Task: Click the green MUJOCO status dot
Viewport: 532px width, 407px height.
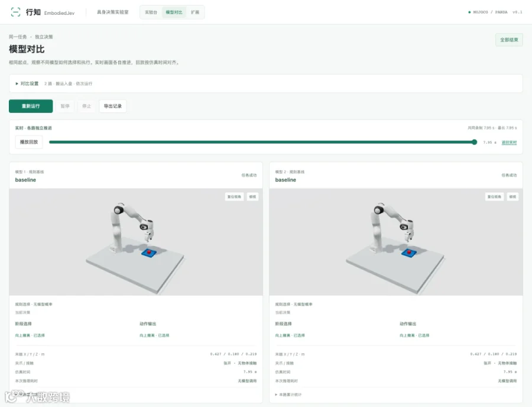Action: pos(469,12)
